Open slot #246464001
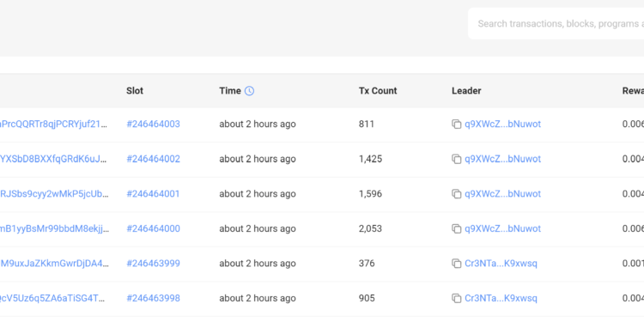This screenshot has height=322, width=644. (153, 194)
